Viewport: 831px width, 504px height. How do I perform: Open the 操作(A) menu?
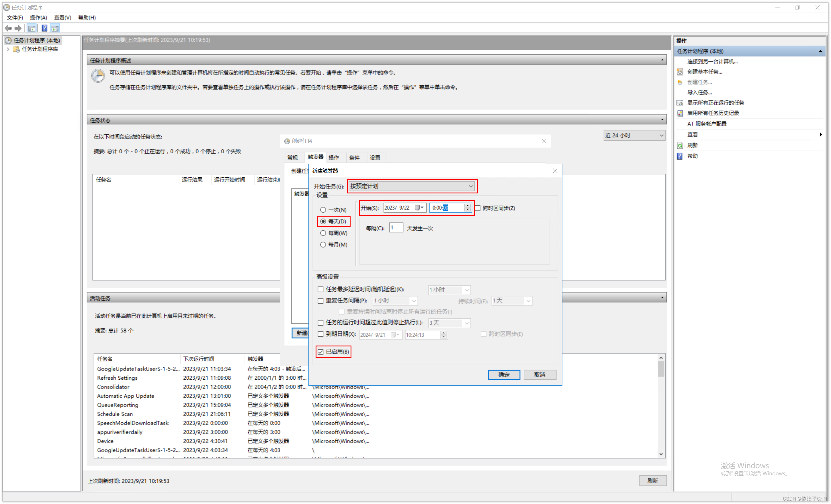(38, 17)
